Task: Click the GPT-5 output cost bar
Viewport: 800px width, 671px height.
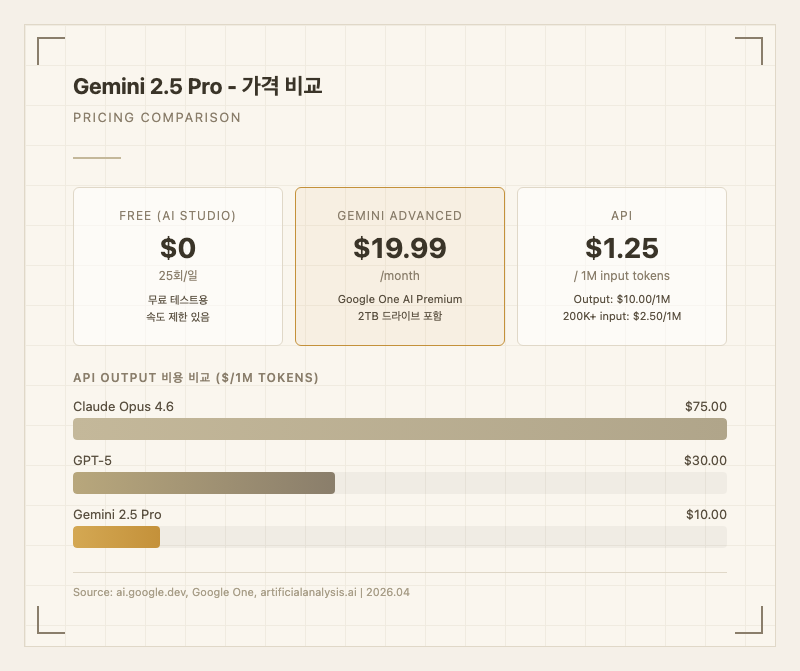Action: 204,483
